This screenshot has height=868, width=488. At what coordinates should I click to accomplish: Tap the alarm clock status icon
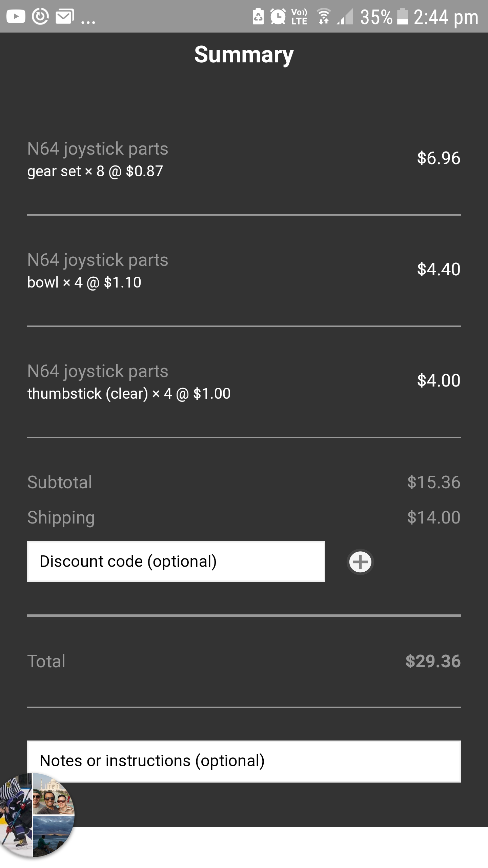pyautogui.click(x=278, y=17)
